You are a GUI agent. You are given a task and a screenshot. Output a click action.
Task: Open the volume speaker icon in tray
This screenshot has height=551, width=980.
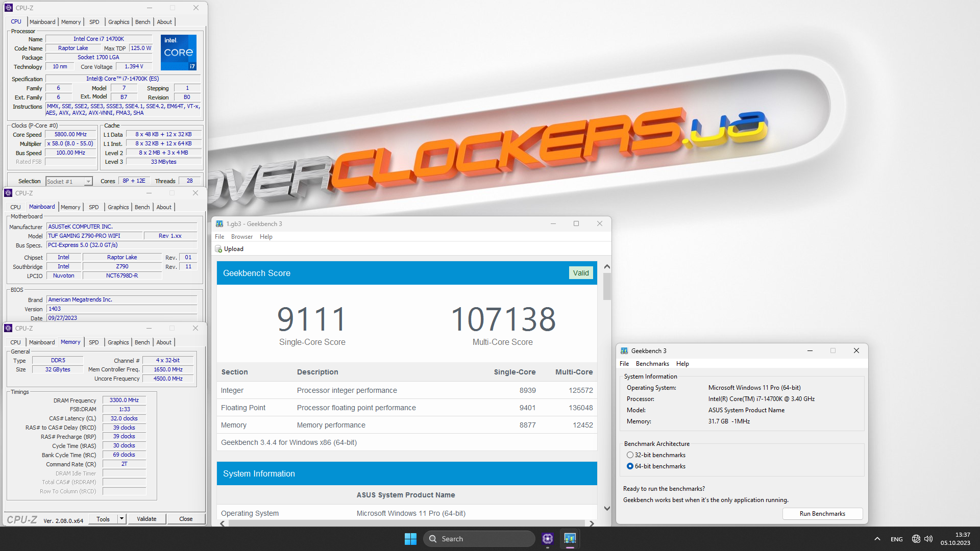[928, 539]
